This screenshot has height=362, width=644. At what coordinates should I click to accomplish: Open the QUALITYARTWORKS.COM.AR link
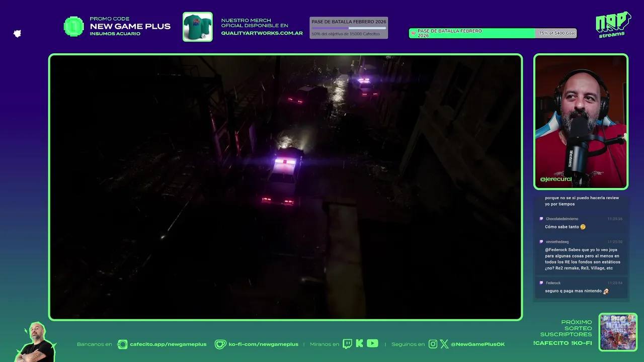pos(262,33)
